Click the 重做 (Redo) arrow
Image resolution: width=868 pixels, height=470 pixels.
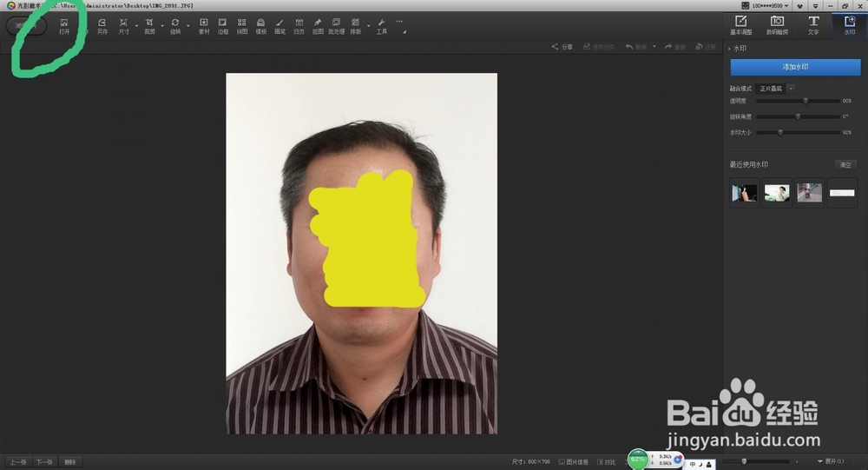click(x=674, y=47)
